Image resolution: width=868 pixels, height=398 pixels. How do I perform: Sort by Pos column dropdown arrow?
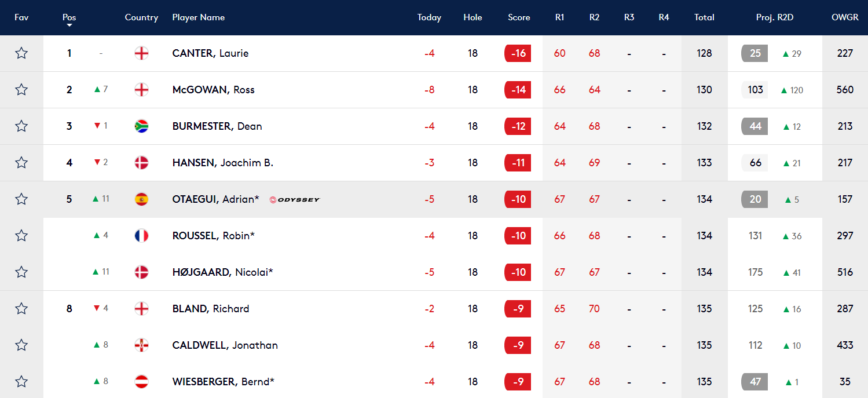tap(69, 25)
